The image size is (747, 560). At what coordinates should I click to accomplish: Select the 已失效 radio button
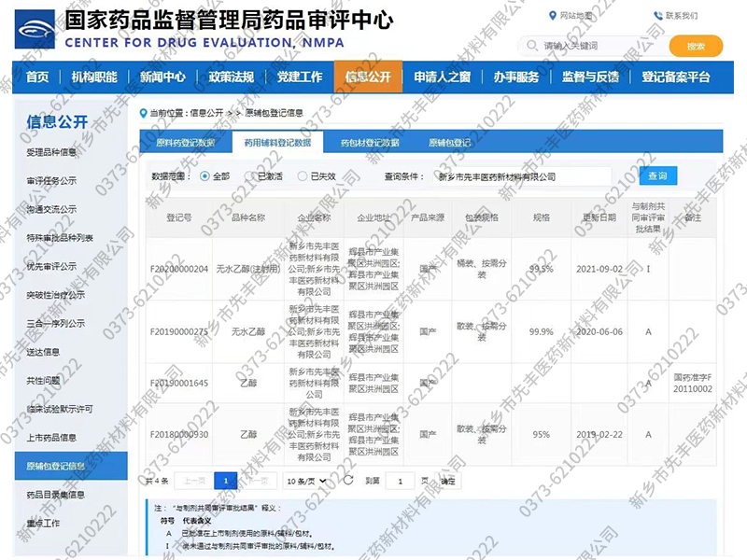[x=303, y=175]
